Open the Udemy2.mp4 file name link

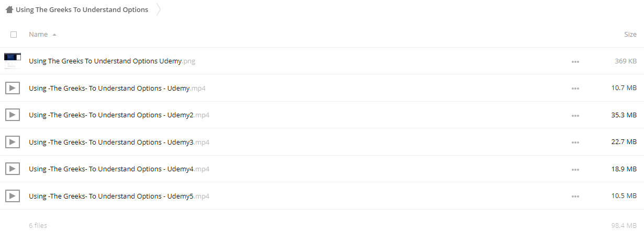(x=119, y=115)
